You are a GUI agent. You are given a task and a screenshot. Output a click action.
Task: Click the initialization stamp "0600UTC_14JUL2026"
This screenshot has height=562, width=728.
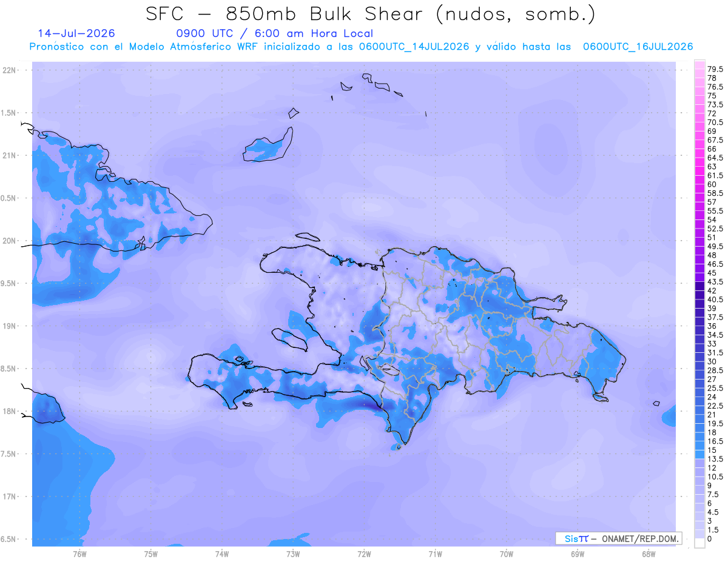(414, 47)
